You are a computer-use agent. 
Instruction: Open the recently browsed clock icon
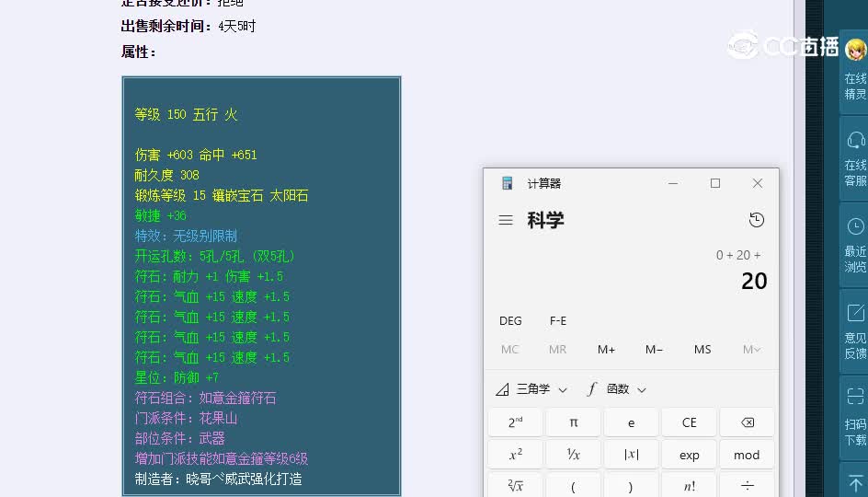(x=855, y=226)
